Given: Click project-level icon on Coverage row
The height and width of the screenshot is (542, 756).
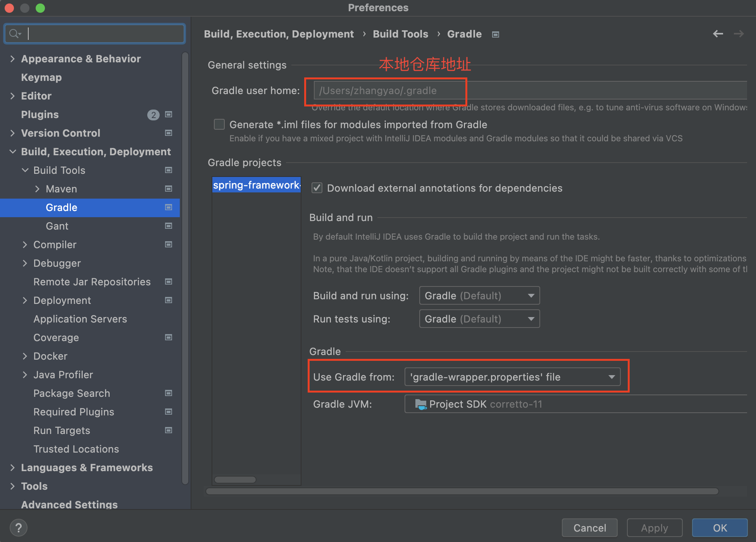Looking at the screenshot, I should (x=169, y=338).
